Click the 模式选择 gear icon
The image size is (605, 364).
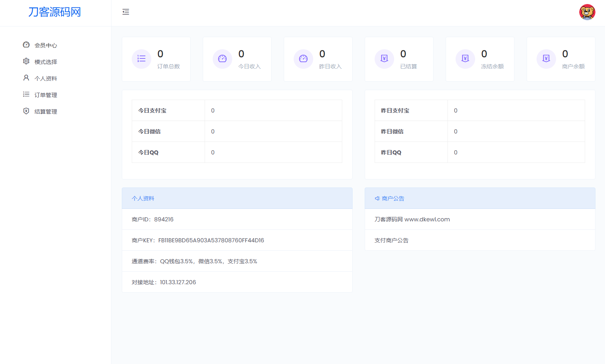[26, 61]
